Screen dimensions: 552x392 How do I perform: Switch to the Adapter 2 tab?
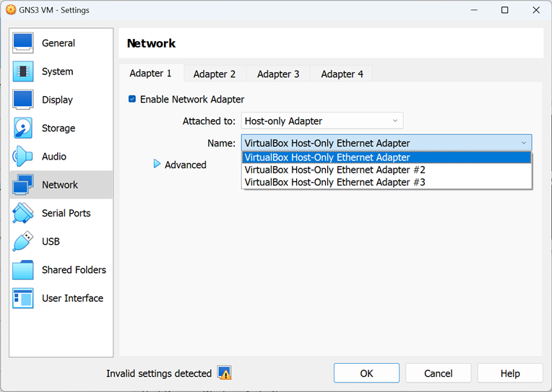pos(215,74)
